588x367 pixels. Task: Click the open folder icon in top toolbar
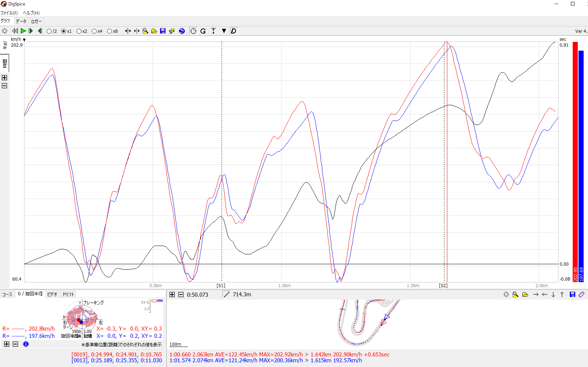pos(154,31)
